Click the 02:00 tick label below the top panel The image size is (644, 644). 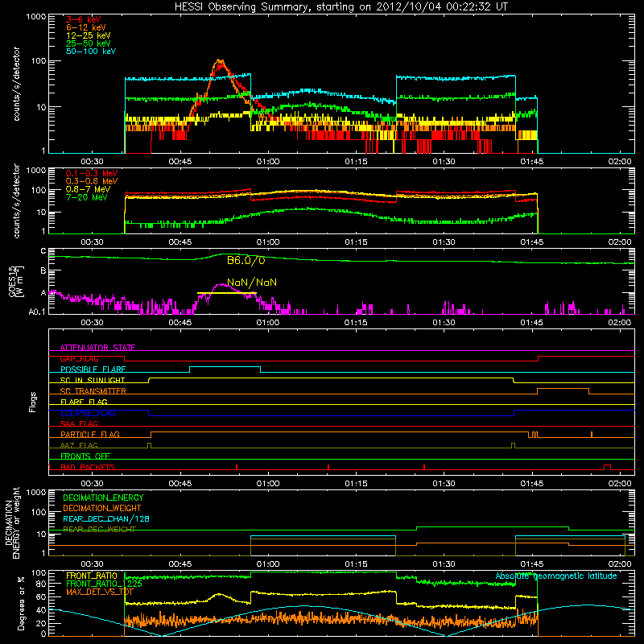pos(620,162)
